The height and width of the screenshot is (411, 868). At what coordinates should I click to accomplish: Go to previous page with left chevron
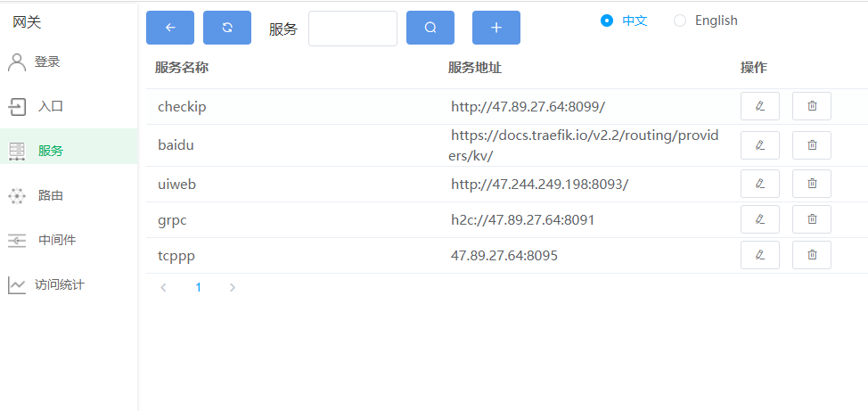pos(163,288)
